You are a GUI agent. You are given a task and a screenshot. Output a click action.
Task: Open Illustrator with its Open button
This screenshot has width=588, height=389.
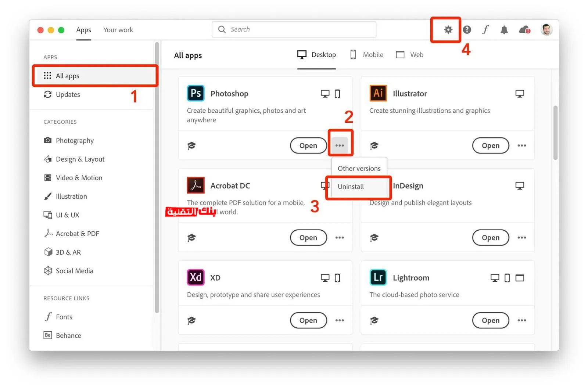click(x=491, y=145)
